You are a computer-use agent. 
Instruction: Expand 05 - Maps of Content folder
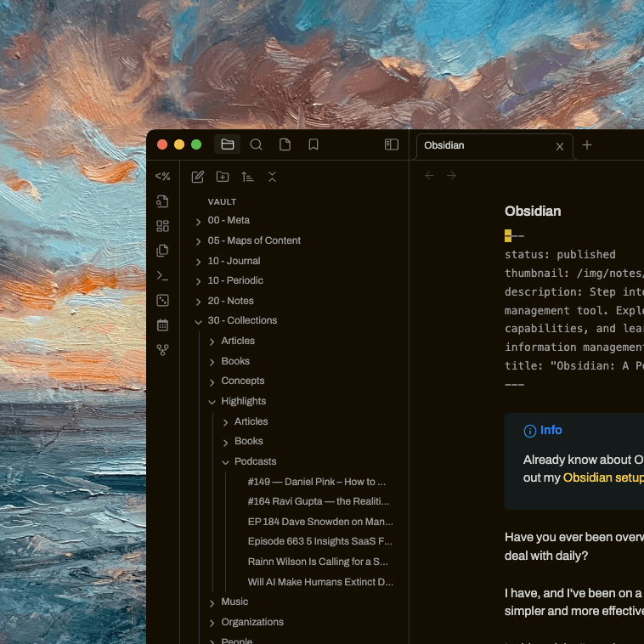pyautogui.click(x=198, y=241)
